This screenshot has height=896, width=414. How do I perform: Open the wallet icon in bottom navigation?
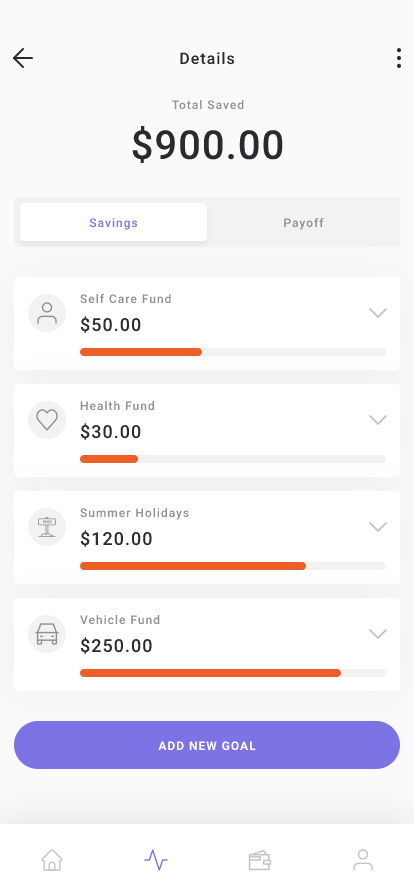[259, 860]
